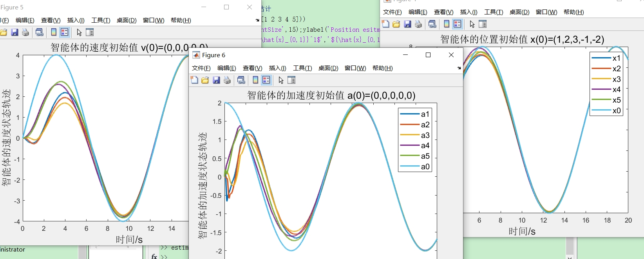Click 时间/s axis label in Figure 5

129,239
